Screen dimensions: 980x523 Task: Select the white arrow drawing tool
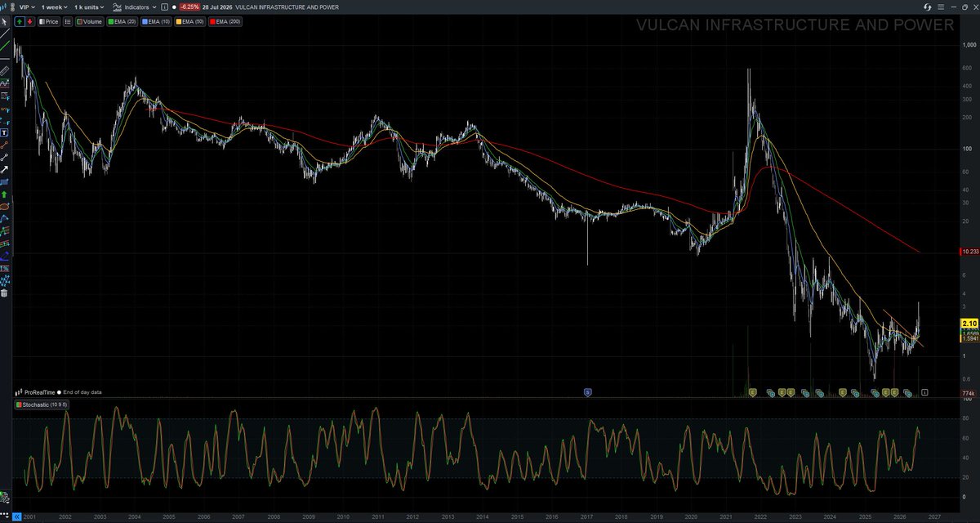5,169
